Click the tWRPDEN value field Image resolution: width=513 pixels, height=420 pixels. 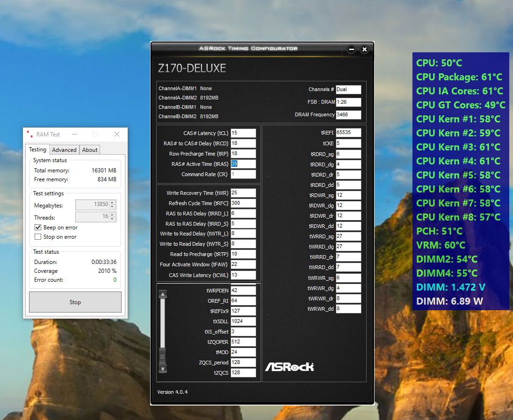tap(243, 291)
